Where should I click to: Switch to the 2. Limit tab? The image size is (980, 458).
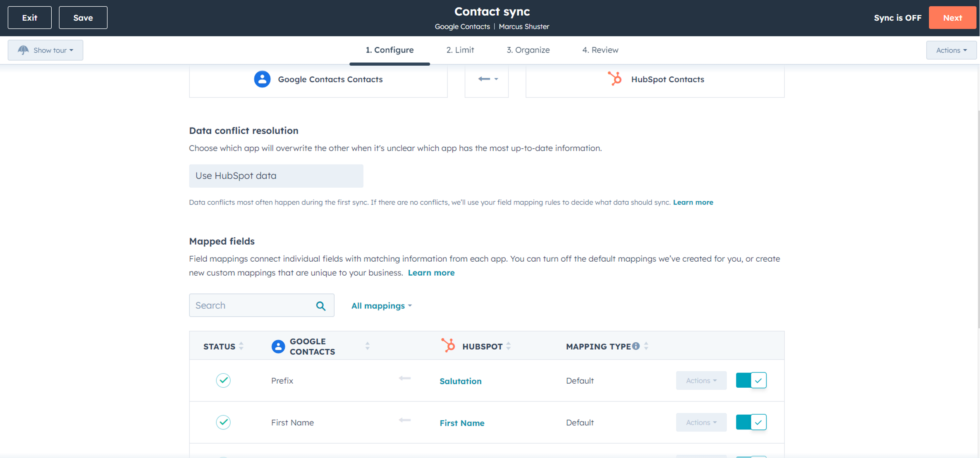460,49
